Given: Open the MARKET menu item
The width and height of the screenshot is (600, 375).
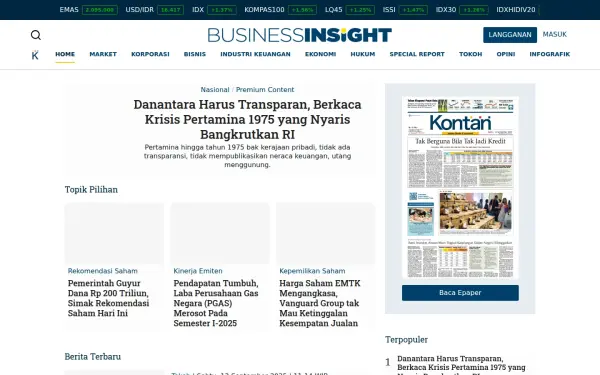Looking at the screenshot, I should pyautogui.click(x=103, y=54).
